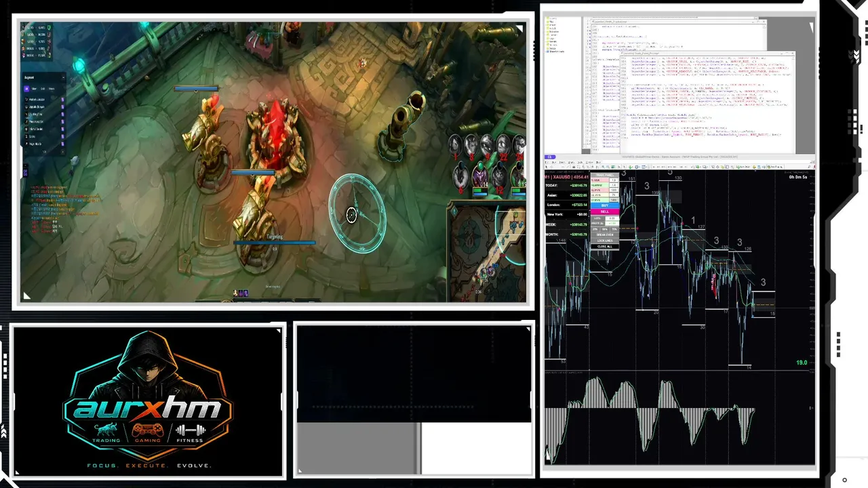Click the lots field showing 0.33

[612, 218]
